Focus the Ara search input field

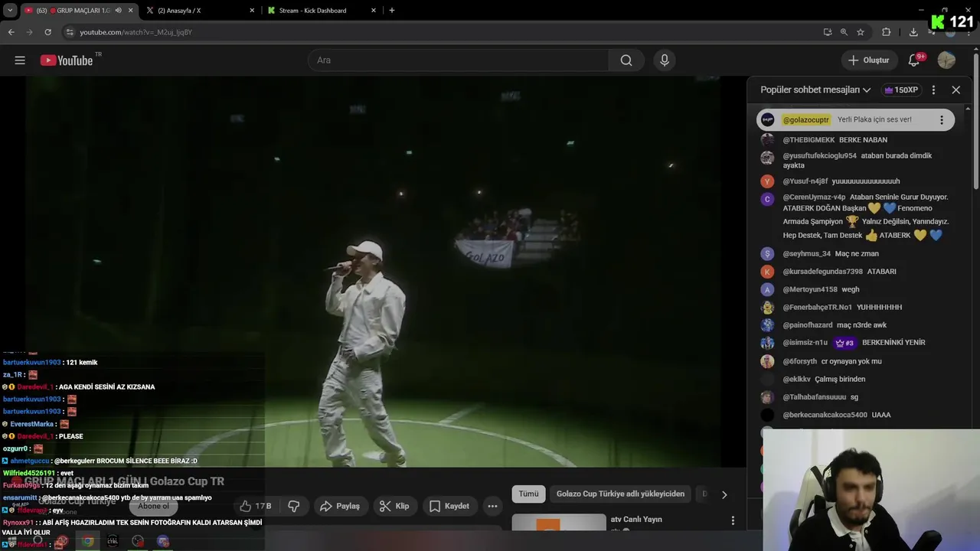click(x=458, y=60)
